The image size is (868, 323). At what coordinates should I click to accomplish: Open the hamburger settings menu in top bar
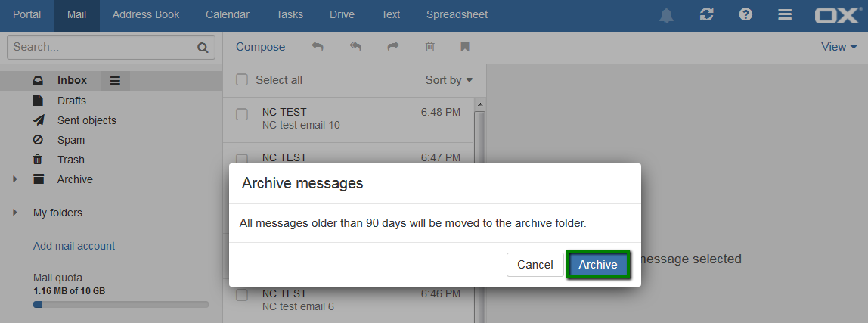(784, 15)
